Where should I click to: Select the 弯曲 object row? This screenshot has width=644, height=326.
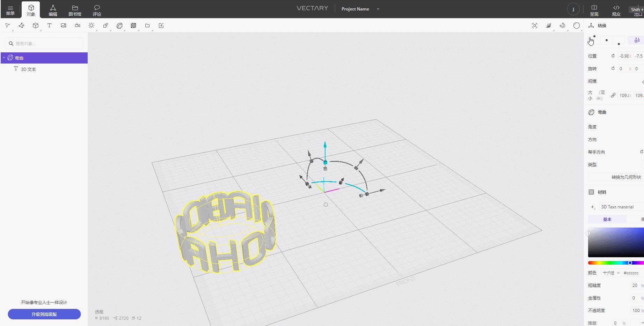(x=44, y=58)
